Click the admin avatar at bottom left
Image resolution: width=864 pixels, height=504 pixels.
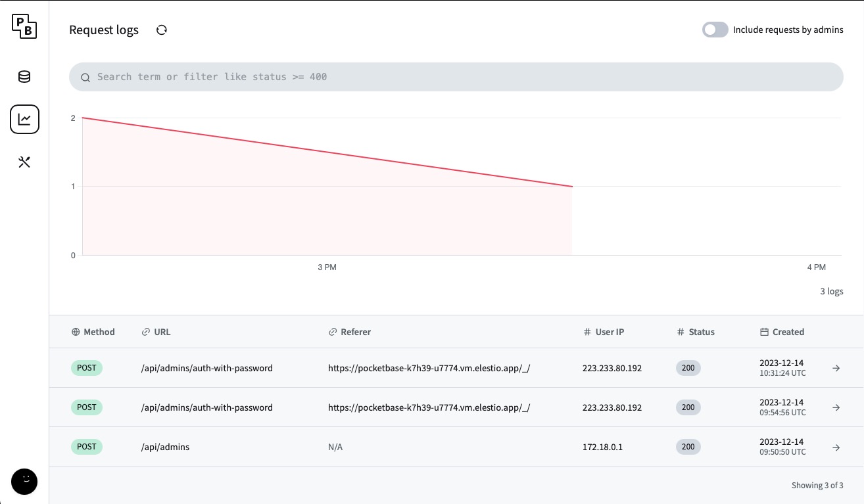24,482
